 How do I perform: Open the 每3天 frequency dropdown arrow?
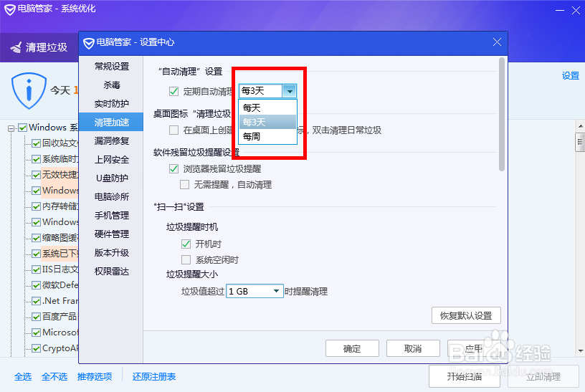point(290,91)
